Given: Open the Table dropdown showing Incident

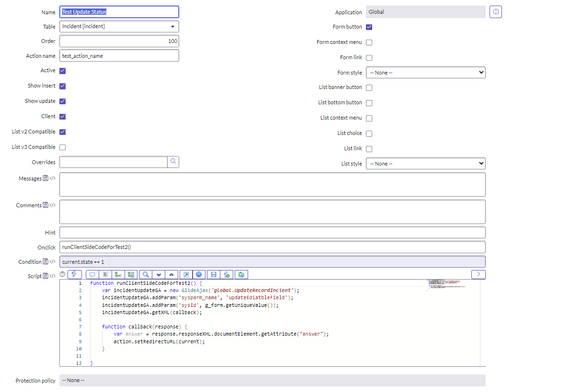Looking at the screenshot, I should click(119, 27).
